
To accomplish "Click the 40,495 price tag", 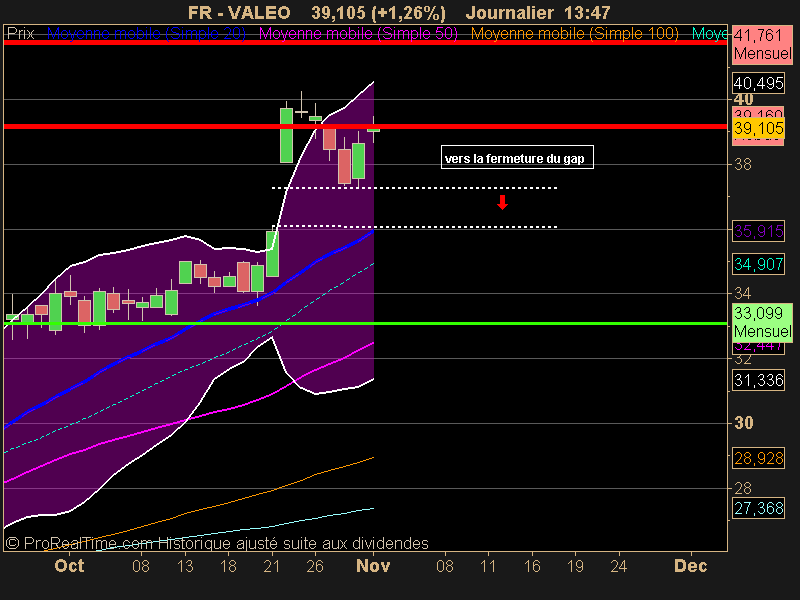I will pyautogui.click(x=758, y=83).
